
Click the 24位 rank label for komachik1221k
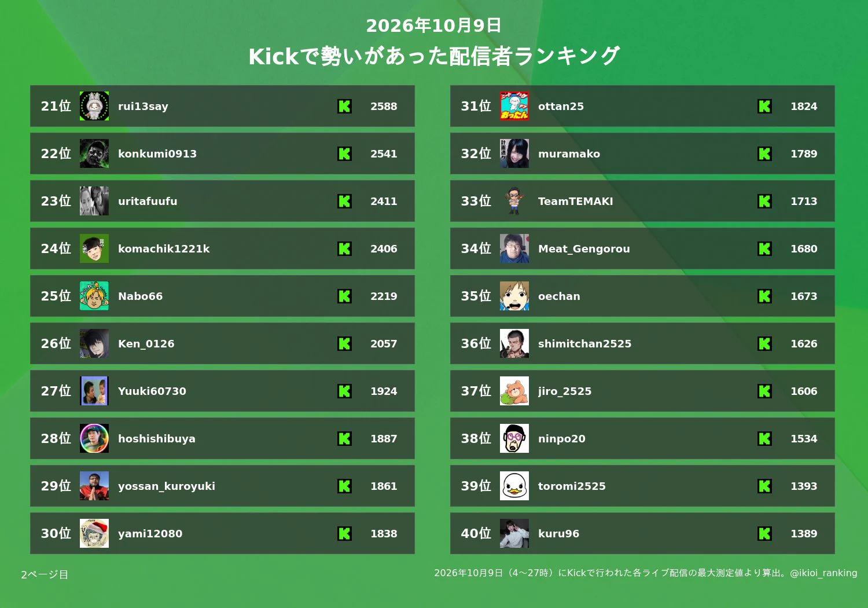[x=56, y=248]
